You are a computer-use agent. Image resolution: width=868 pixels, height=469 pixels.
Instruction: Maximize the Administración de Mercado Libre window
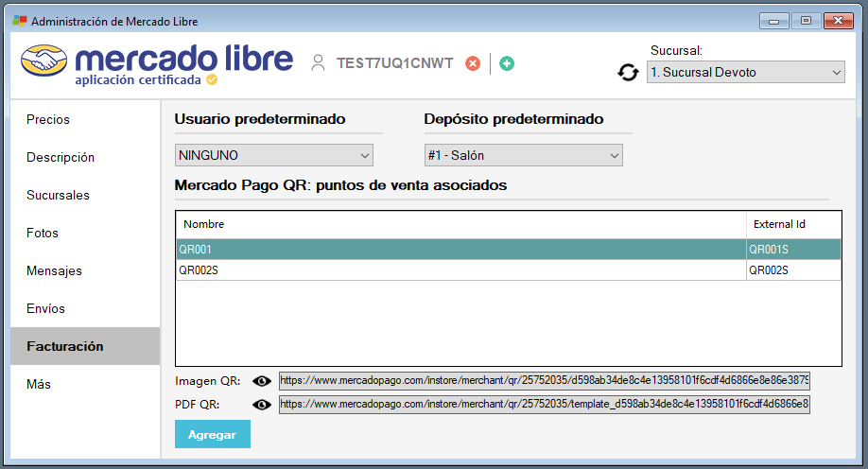click(806, 21)
